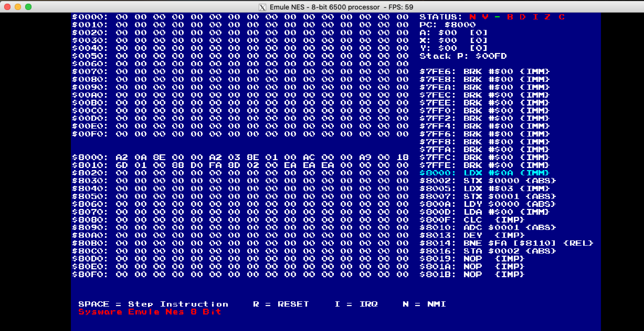Viewport: 644px width, 331px height.
Task: Click the highlighted $8000 LDX instruction line
Action: coord(484,173)
